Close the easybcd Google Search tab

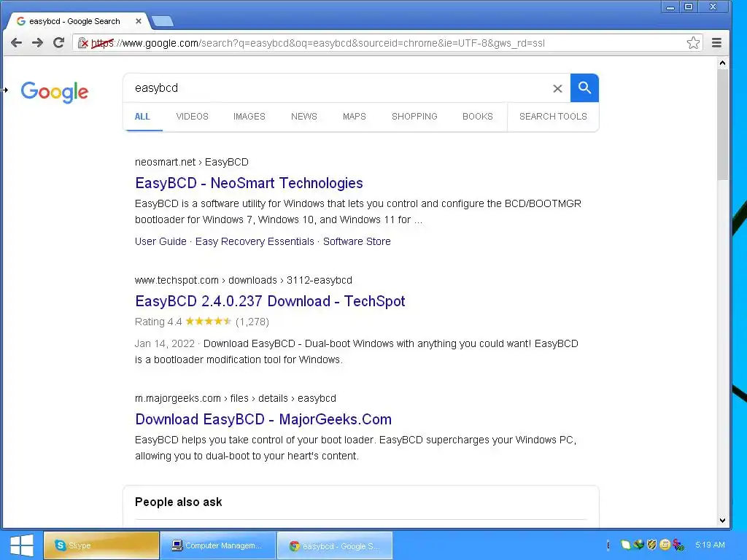(138, 21)
